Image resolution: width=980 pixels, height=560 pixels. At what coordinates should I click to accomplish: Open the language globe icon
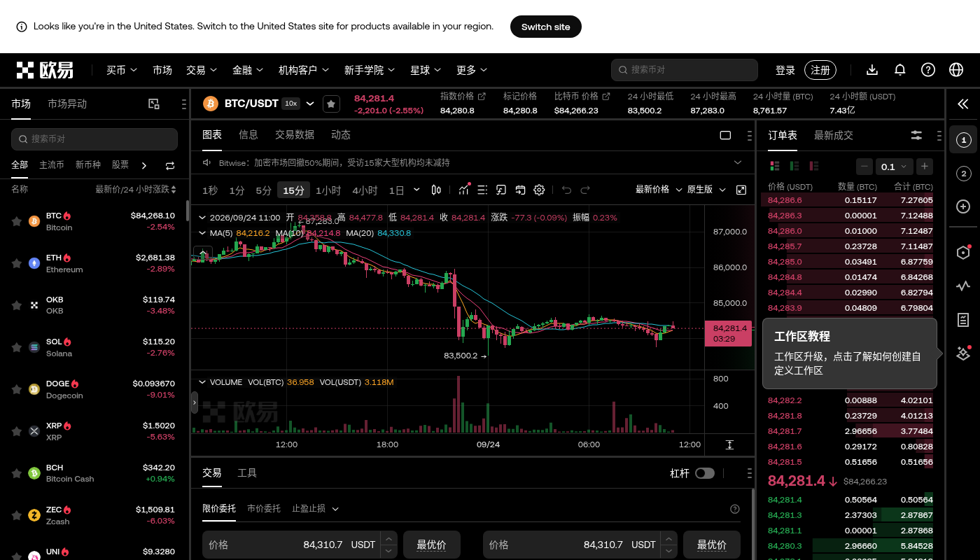[956, 70]
